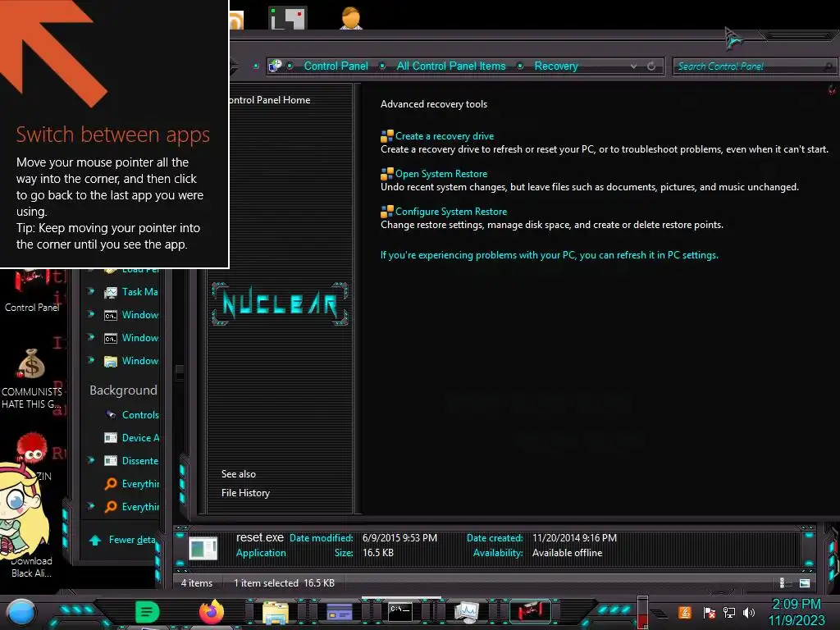The image size is (840, 630).
Task: Click All Control Panel Items breadcrumb
Action: (x=451, y=66)
